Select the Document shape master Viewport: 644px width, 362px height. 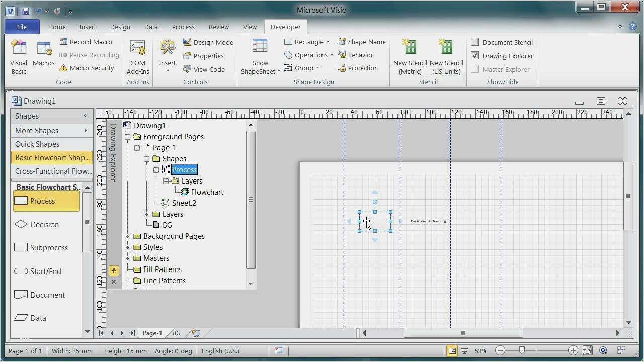coord(46,295)
